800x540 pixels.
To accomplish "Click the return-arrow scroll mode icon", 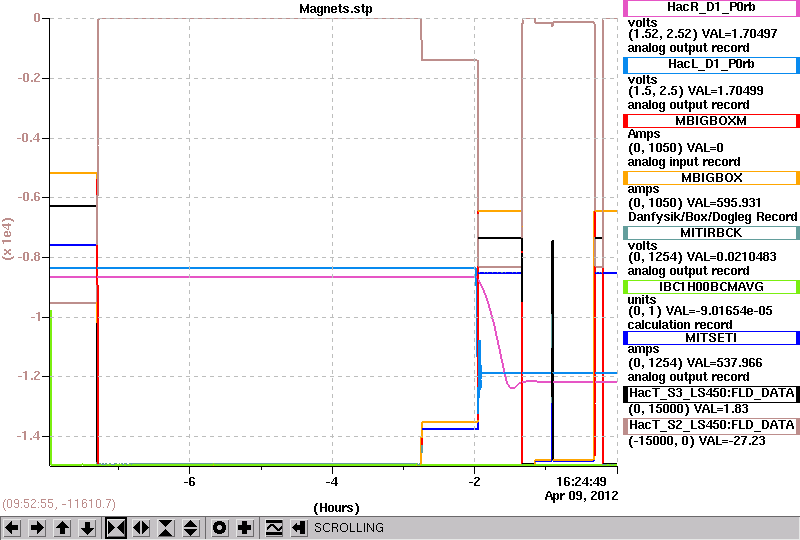I will coord(299,528).
